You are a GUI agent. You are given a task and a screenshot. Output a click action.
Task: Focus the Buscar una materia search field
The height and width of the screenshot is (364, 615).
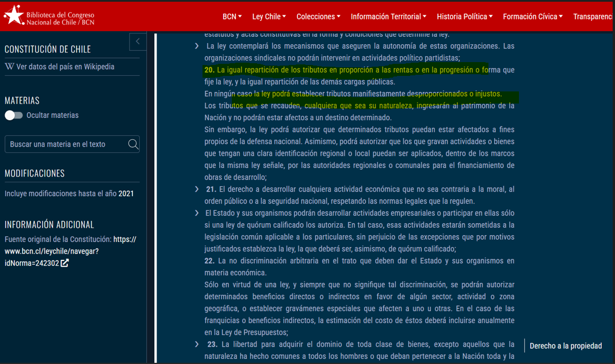click(x=72, y=144)
